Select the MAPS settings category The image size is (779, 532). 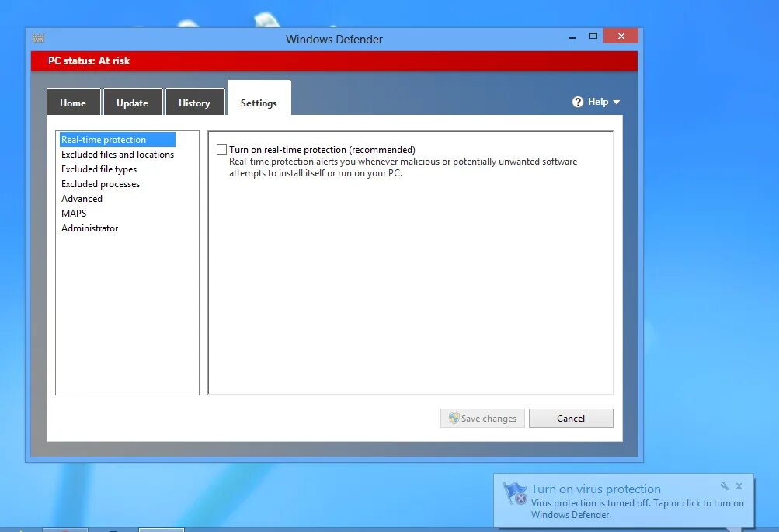[74, 213]
